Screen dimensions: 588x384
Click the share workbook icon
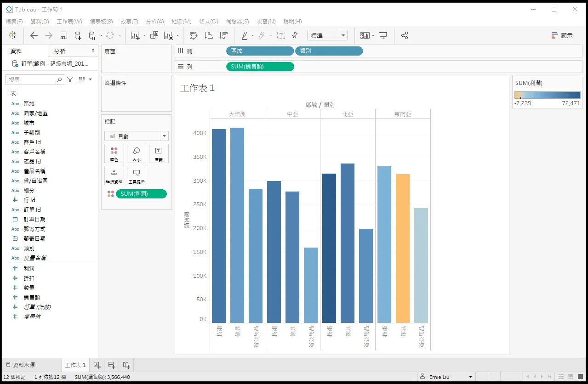tap(405, 35)
